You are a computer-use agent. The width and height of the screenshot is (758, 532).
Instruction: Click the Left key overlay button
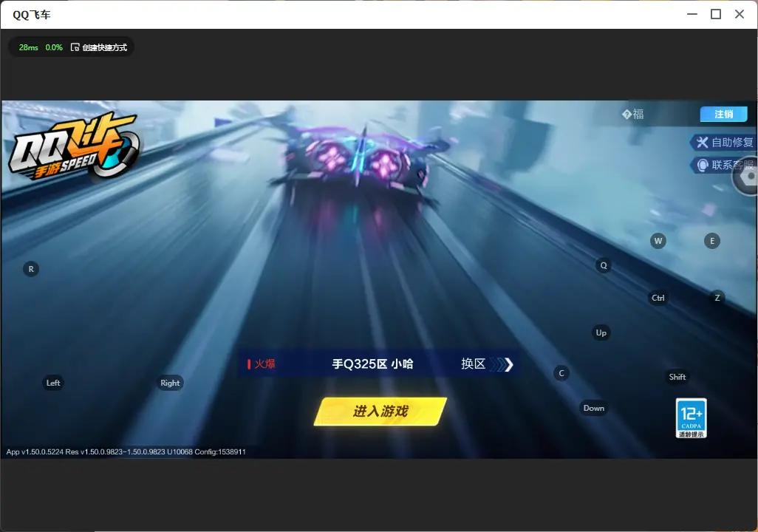tap(53, 383)
